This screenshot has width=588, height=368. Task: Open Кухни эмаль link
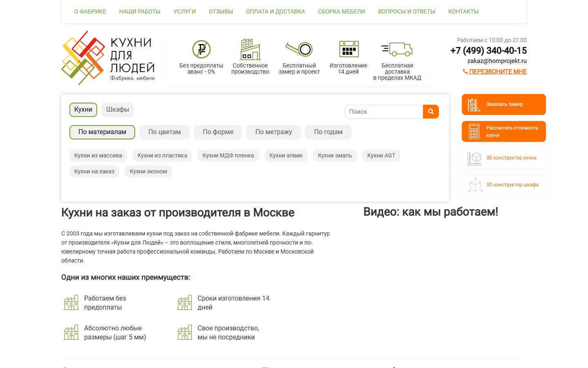pos(335,155)
